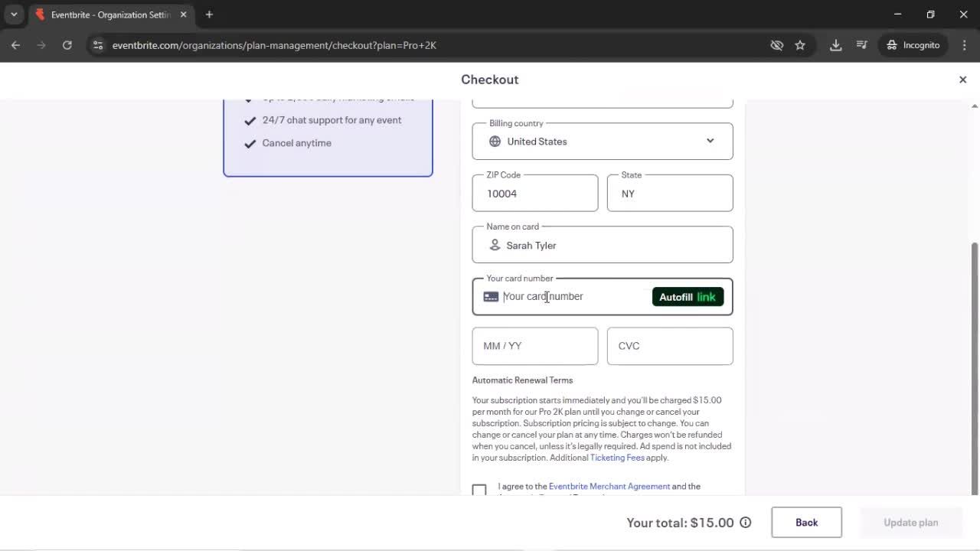Click the browser forward arrow
This screenshot has height=551, width=980.
(x=41, y=45)
